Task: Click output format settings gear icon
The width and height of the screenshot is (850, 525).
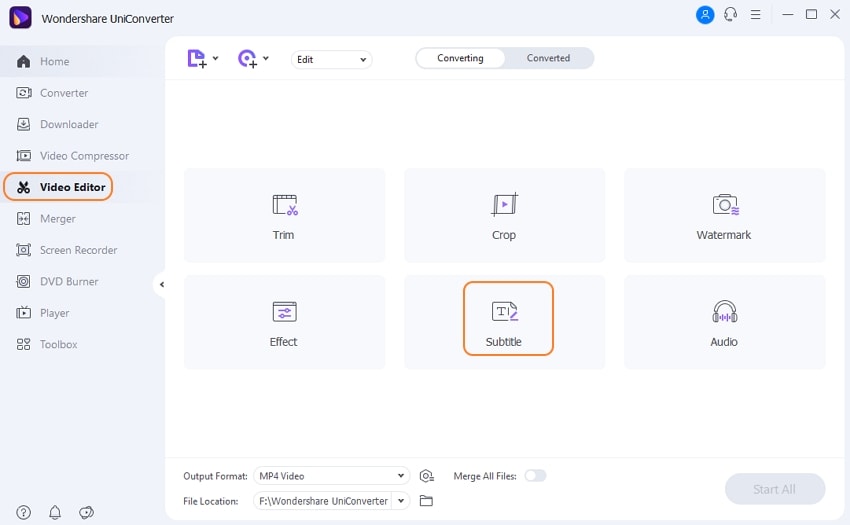Action: pos(427,476)
